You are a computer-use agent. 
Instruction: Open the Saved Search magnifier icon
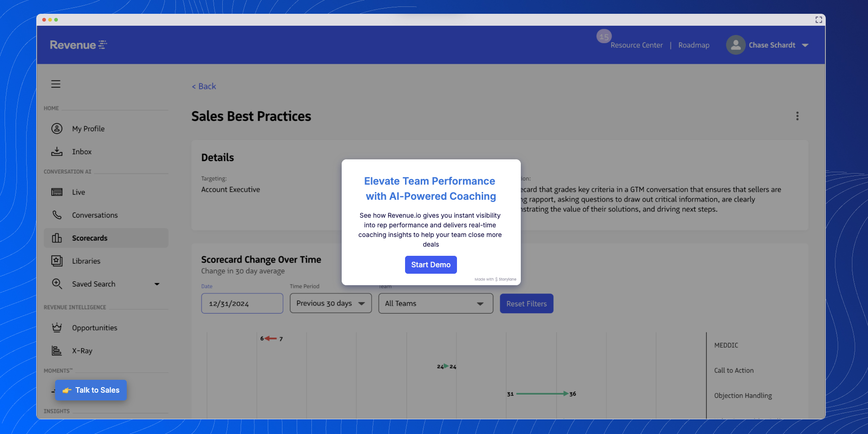[56, 284]
